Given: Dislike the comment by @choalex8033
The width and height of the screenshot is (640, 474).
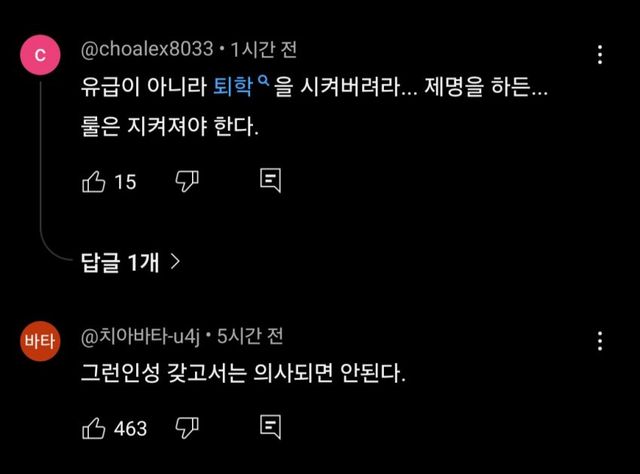Looking at the screenshot, I should click(x=187, y=181).
